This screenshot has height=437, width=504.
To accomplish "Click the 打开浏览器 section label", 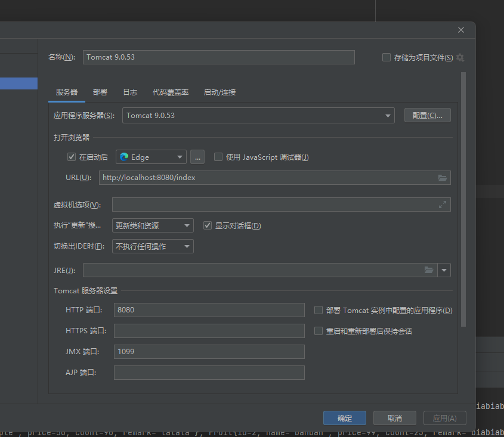I will [72, 138].
